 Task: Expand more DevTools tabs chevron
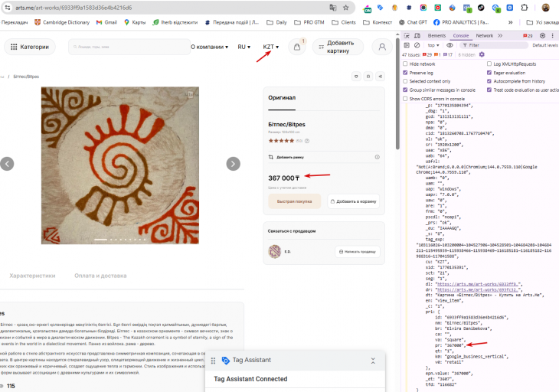500,36
